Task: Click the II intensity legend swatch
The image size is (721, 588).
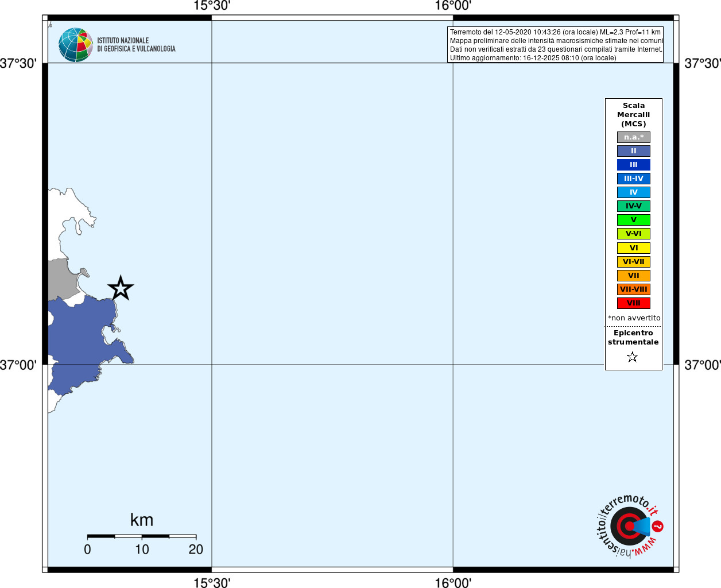Action: pyautogui.click(x=634, y=151)
